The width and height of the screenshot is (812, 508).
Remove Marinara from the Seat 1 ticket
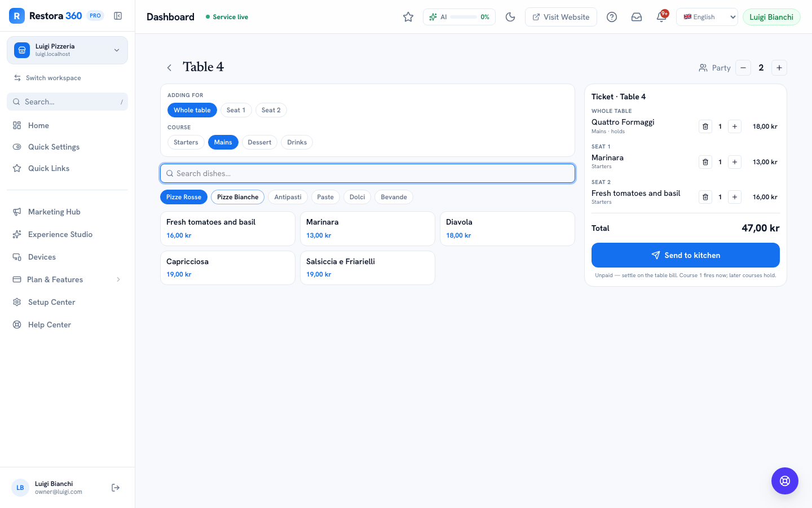point(705,162)
